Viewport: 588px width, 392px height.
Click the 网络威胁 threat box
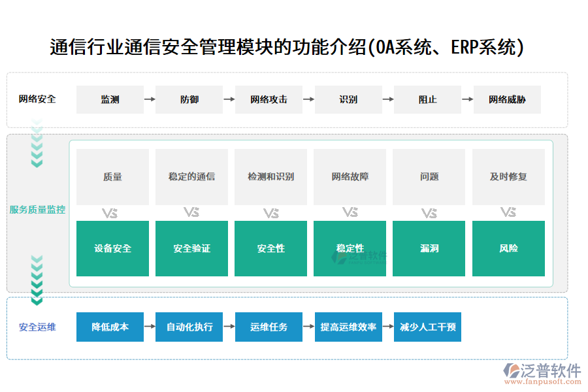pyautogui.click(x=508, y=99)
